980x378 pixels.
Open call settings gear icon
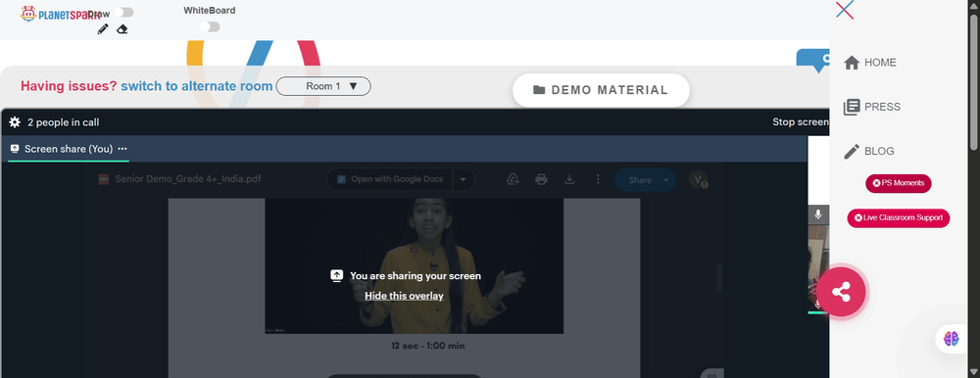point(15,122)
